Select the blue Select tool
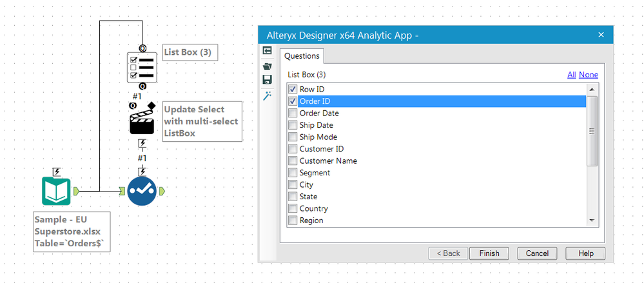 coord(142,192)
